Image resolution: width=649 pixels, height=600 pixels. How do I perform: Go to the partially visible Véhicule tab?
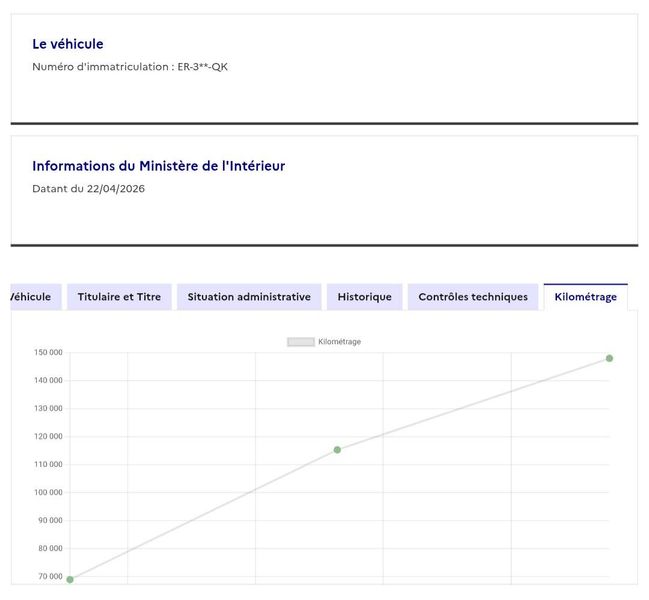(36, 297)
